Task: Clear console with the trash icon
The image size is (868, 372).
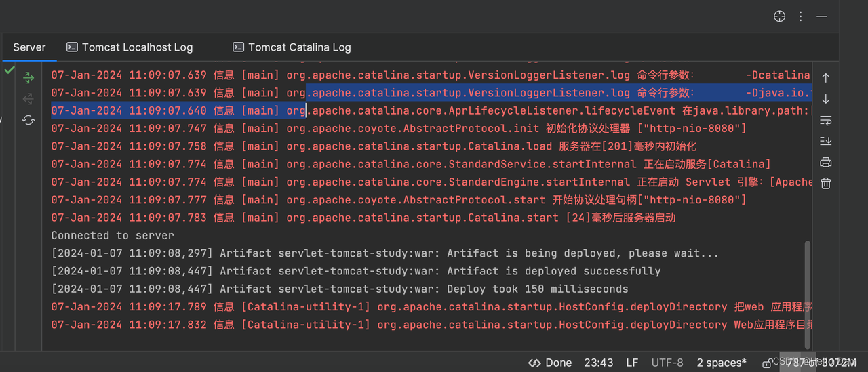Action: point(825,183)
